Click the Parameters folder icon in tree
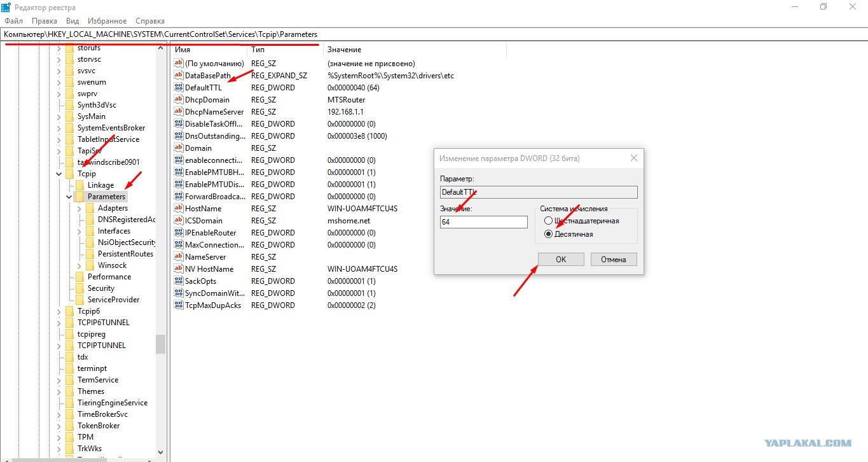Viewport: 868px width, 462px height. [x=80, y=197]
